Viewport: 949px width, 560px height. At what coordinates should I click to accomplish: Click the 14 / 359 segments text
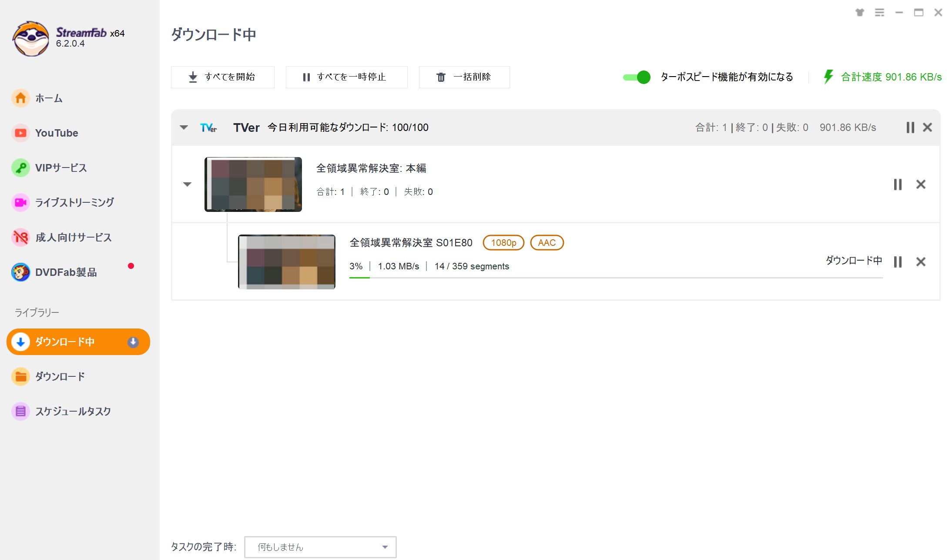coord(472,266)
